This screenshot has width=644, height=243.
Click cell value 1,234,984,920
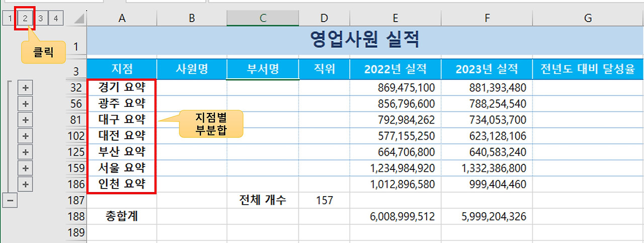pyautogui.click(x=395, y=168)
